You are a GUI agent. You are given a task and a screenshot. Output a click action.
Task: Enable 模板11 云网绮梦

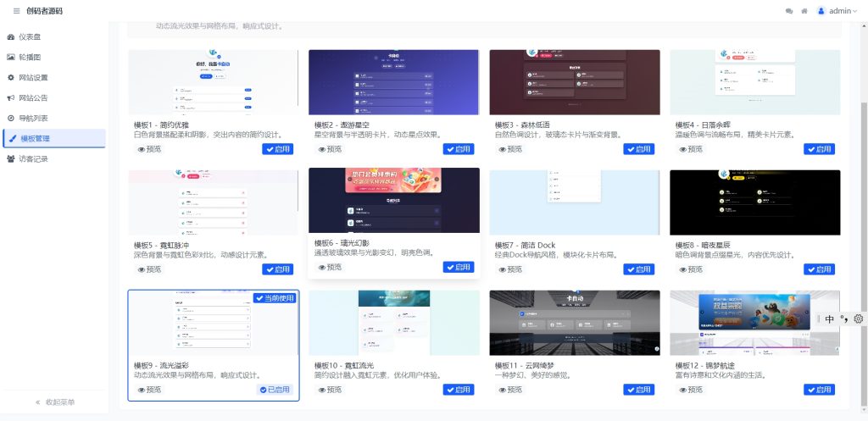[x=639, y=390]
